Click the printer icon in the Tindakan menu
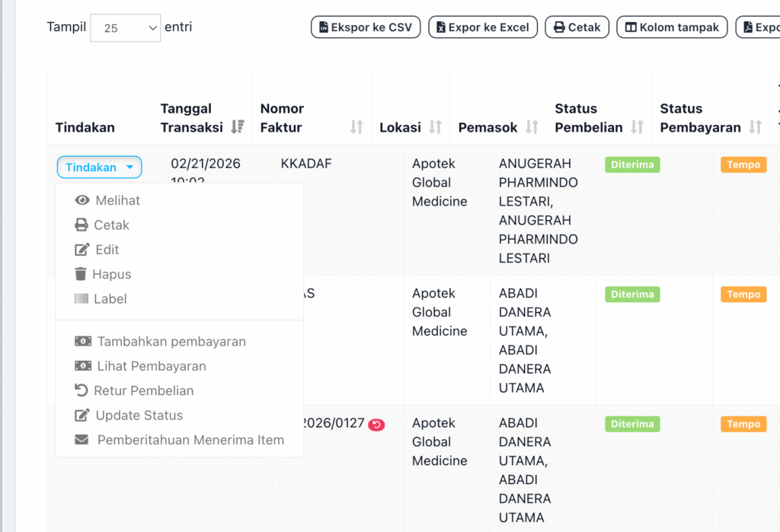Screen dimensions: 780x532 tap(82, 225)
